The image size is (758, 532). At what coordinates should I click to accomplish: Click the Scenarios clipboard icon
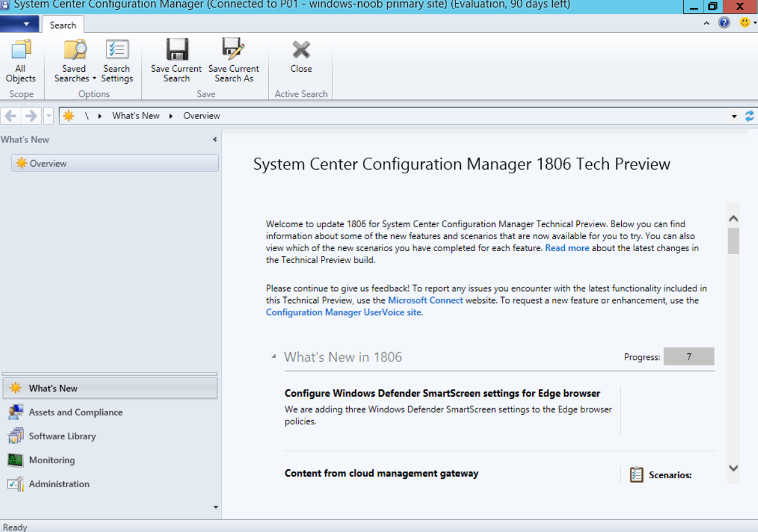pos(637,475)
